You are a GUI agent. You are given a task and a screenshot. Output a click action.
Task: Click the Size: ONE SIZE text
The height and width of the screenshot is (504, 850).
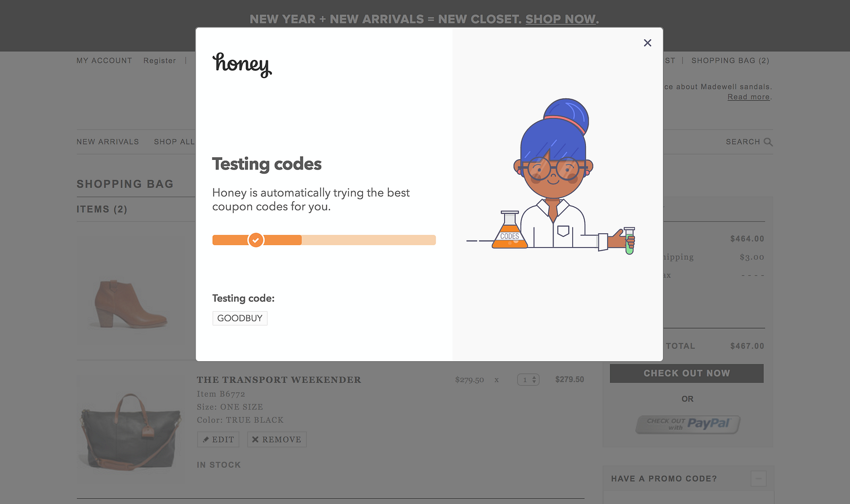229,407
